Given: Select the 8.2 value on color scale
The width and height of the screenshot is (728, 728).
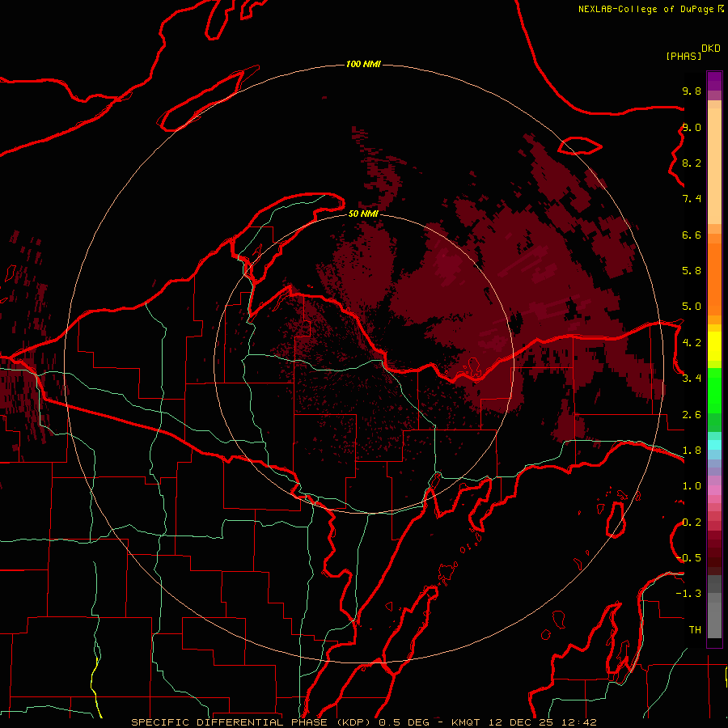Looking at the screenshot, I should pos(692,163).
